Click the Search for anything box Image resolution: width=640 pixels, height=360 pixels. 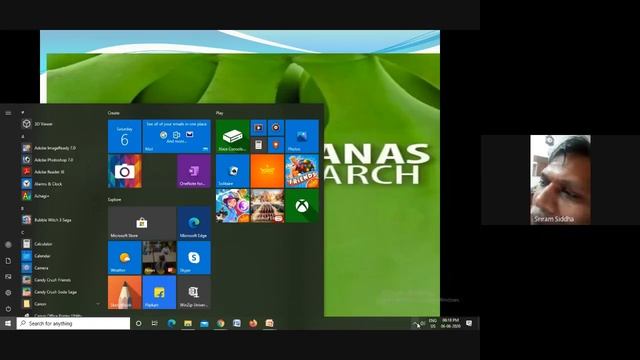point(73,323)
